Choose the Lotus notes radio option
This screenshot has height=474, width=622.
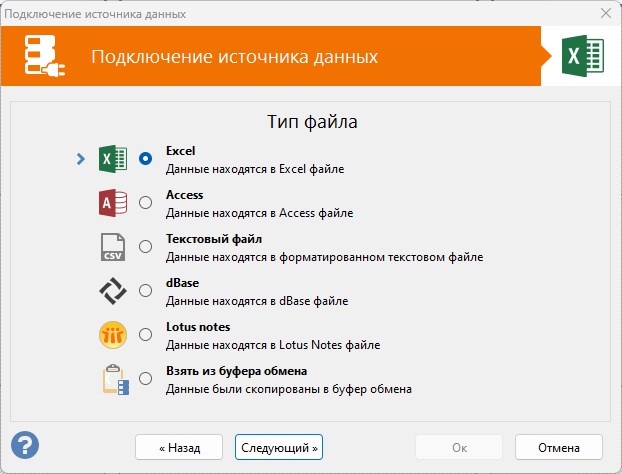146,335
